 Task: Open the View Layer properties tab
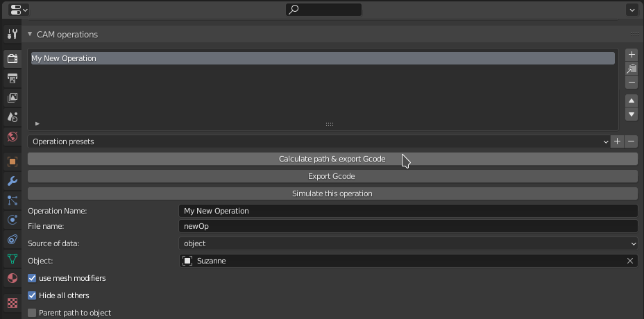point(12,98)
